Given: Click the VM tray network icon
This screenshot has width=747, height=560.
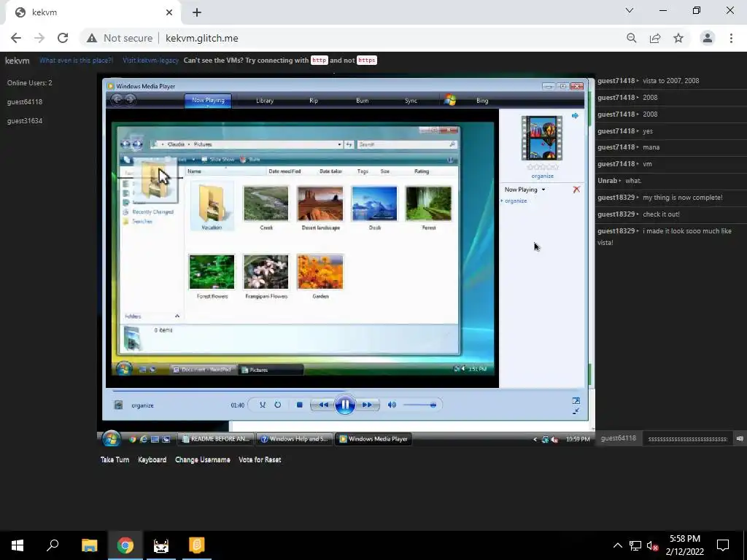Looking at the screenshot, I should [x=546, y=440].
